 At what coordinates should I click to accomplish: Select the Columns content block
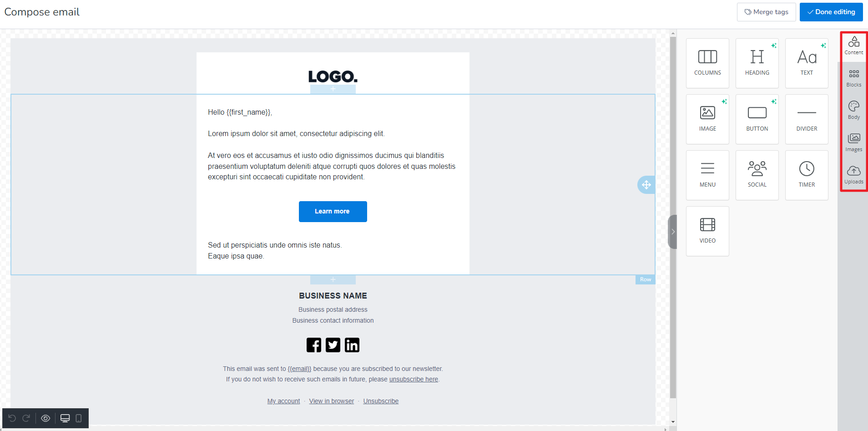(x=707, y=63)
